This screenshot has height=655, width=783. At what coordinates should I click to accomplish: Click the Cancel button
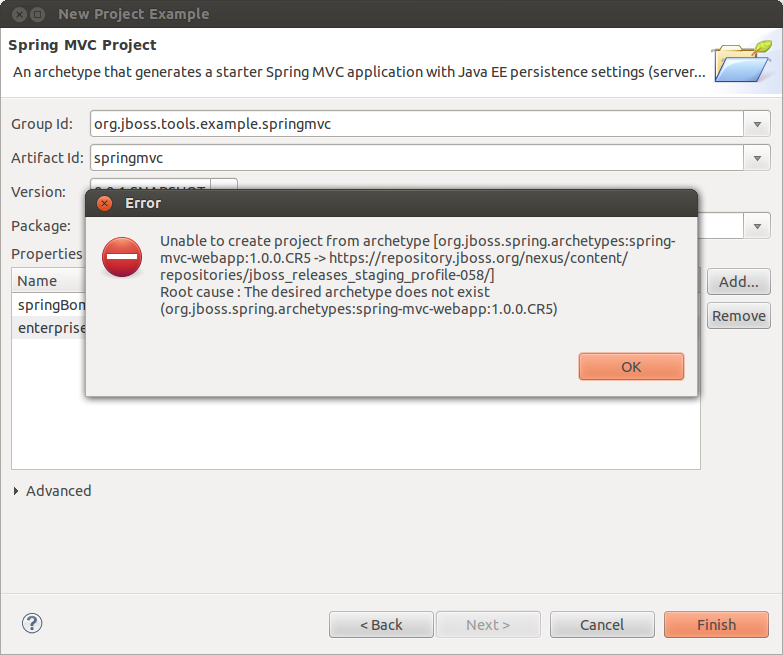[x=602, y=625]
